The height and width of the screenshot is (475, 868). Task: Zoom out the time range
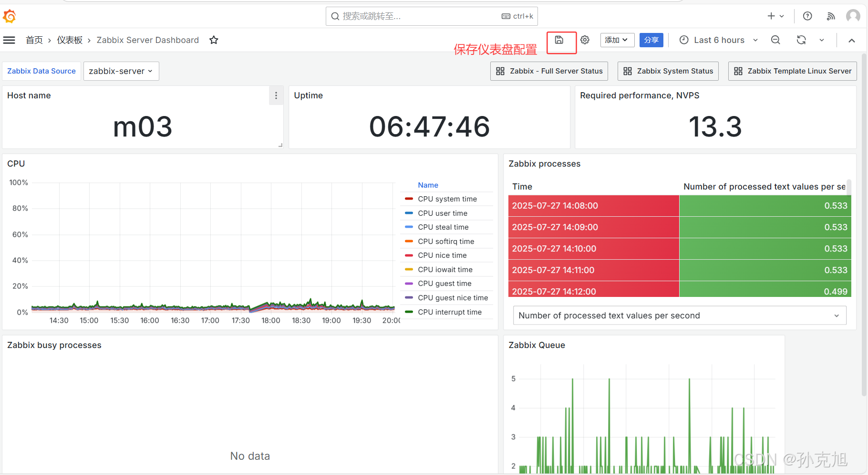775,40
